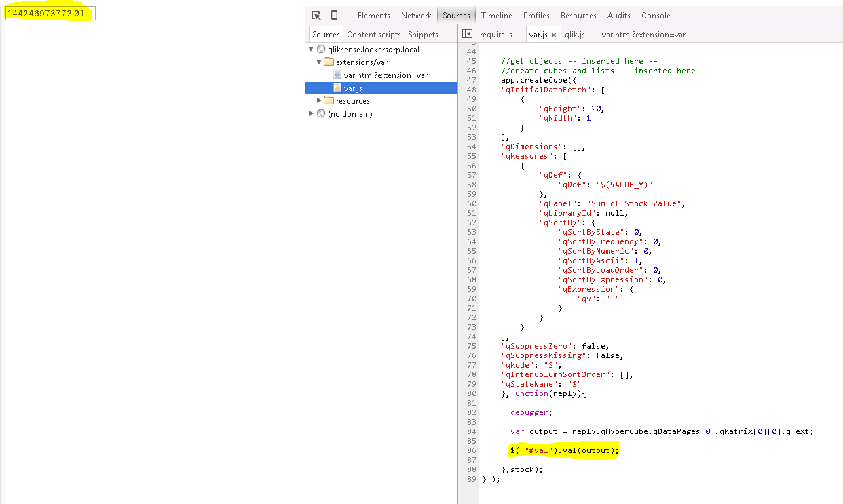Switch to the Elements panel tab
Screen dimensions: 843x504
click(373, 16)
